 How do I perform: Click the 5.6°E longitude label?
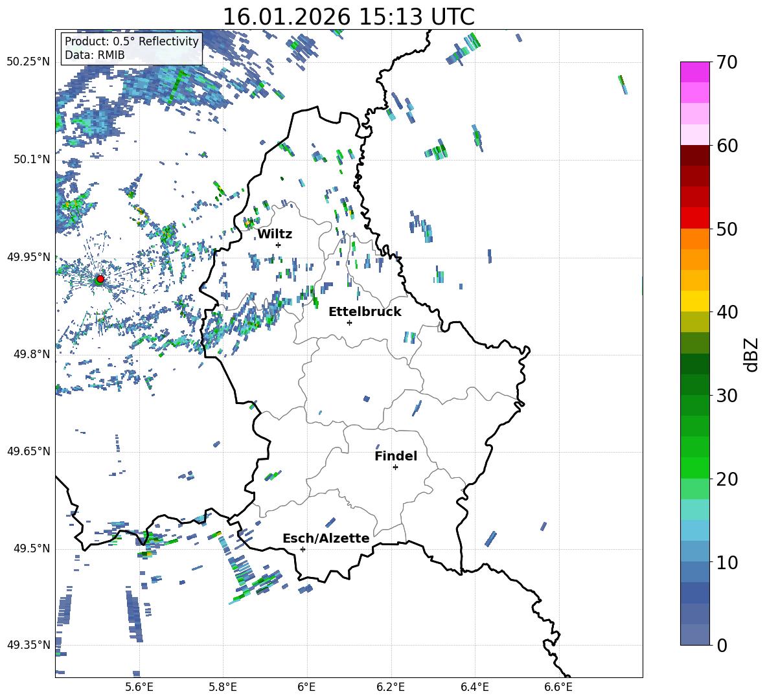pyautogui.click(x=139, y=688)
